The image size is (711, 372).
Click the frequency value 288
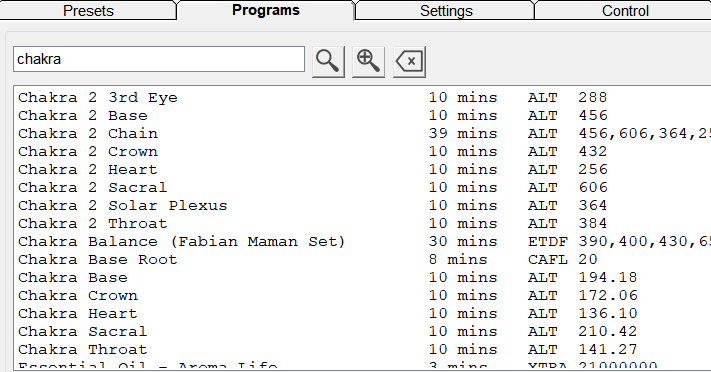593,98
